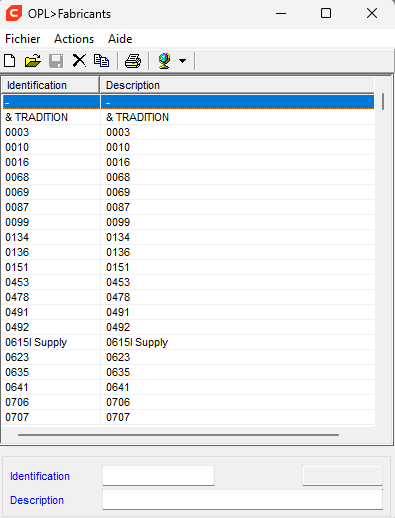Click the horizontal scrollbar under the list
Screen dimensions: 395x518
point(178,435)
